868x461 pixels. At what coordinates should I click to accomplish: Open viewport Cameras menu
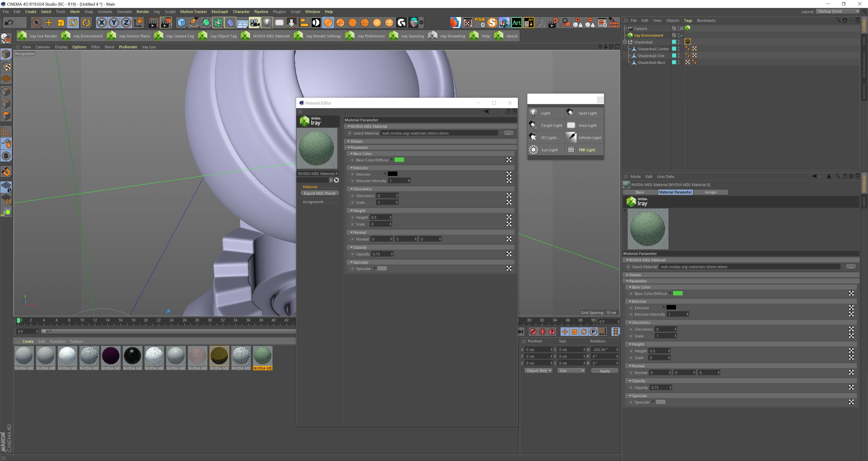tap(43, 47)
